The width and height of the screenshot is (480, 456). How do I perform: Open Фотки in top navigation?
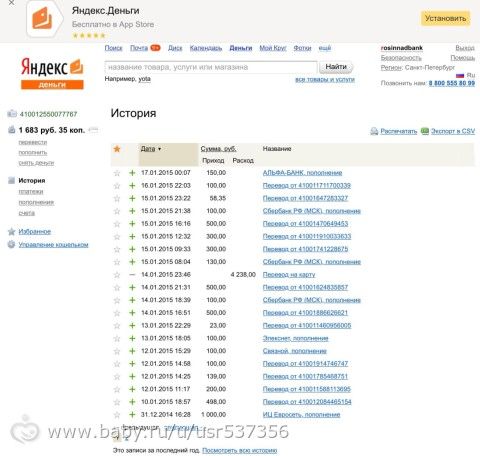tap(302, 48)
